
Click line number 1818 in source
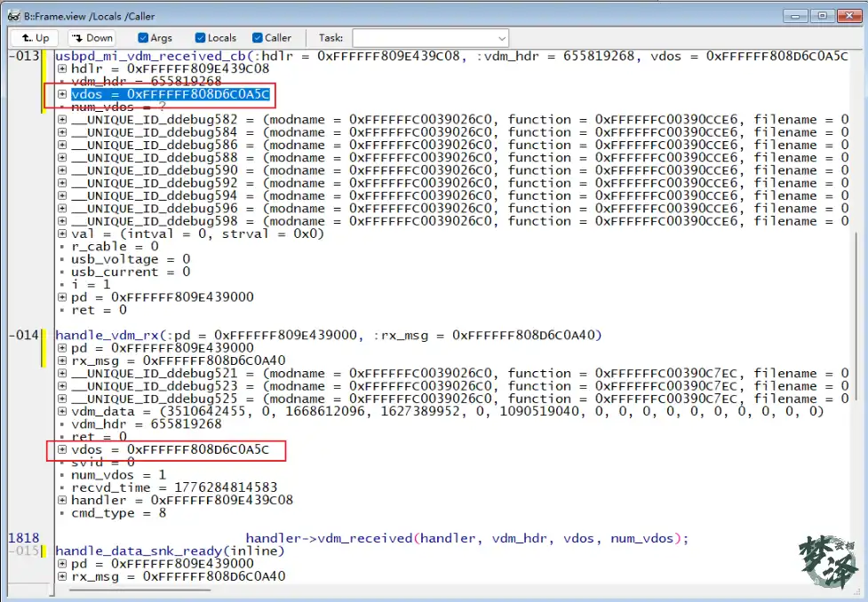coord(19,538)
